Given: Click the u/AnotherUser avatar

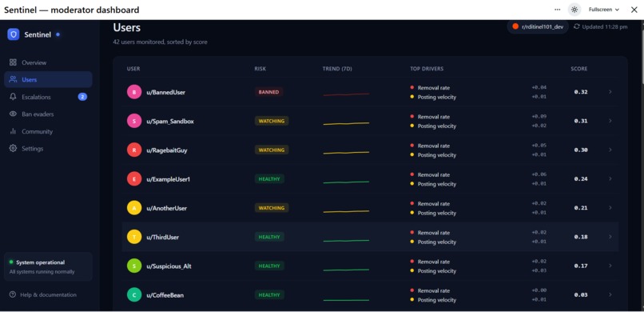Looking at the screenshot, I should coord(134,208).
